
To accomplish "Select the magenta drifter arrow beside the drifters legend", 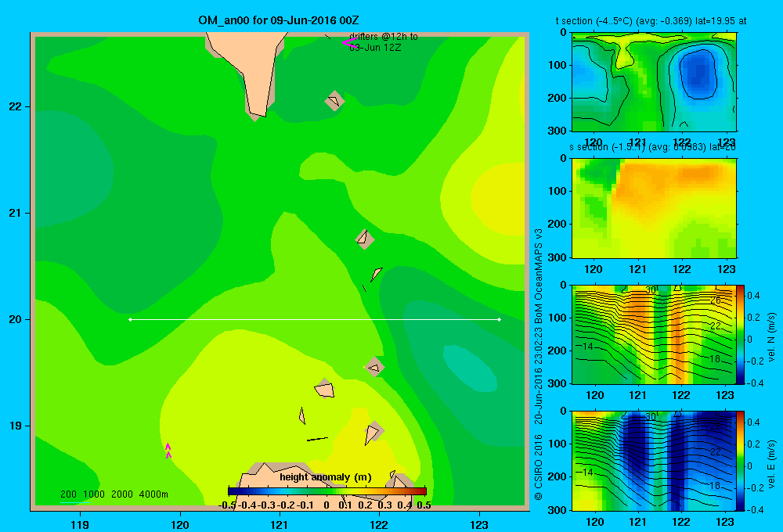I will (349, 43).
